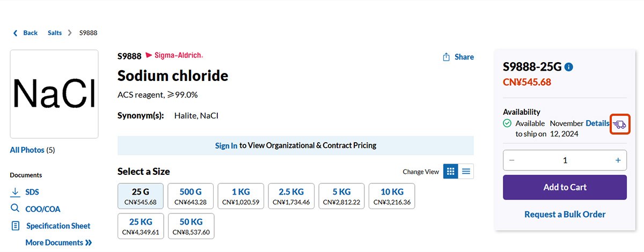Click the info icon beside S9888-25G
This screenshot has height=252, width=644.
point(569,67)
